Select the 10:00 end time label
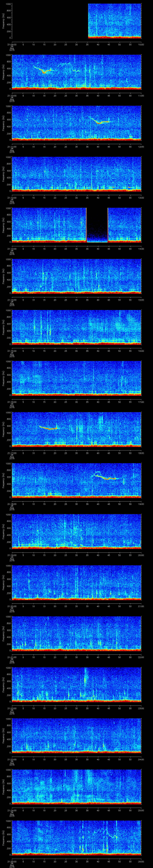153x868 pixels. (141, 44)
